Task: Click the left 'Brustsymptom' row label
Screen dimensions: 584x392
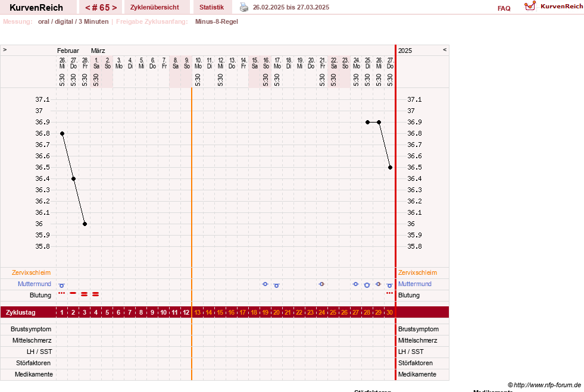Action: [x=31, y=329]
